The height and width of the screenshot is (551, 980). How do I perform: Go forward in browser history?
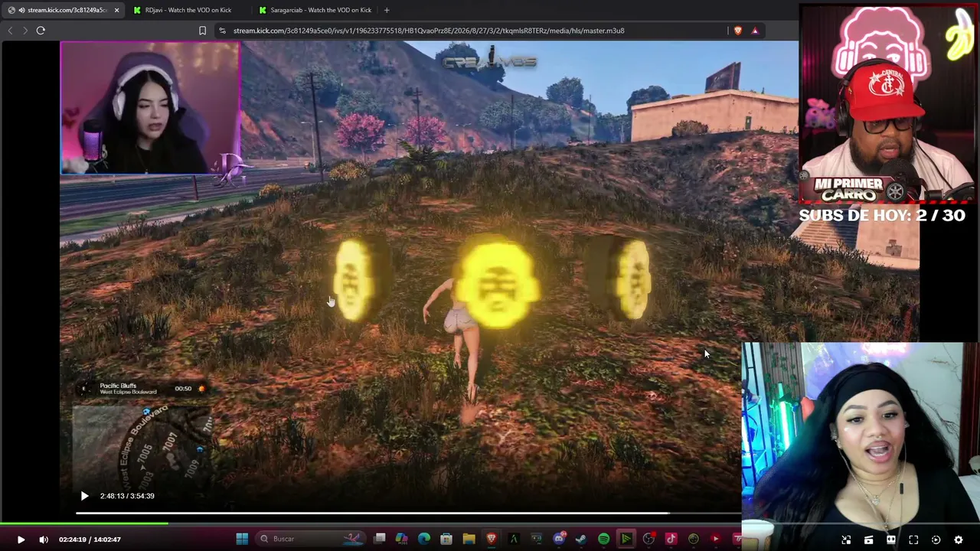tap(24, 31)
